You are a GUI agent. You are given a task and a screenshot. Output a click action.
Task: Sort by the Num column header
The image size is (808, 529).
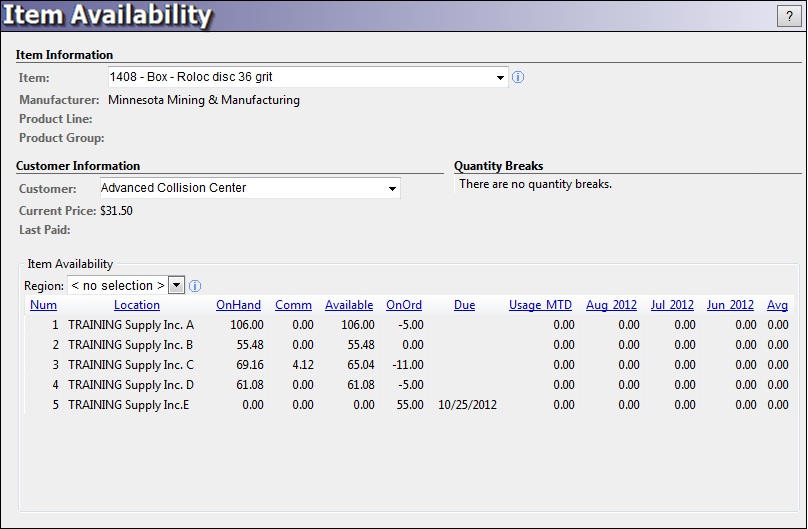pos(43,305)
